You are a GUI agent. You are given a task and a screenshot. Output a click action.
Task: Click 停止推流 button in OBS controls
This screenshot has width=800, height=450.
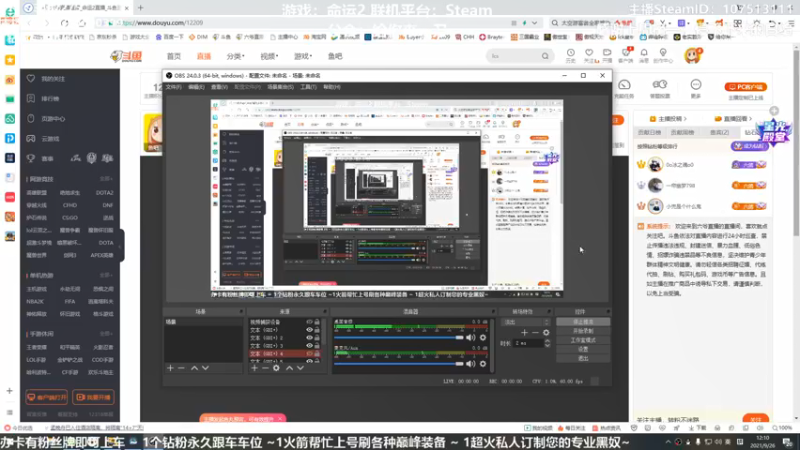coord(583,322)
